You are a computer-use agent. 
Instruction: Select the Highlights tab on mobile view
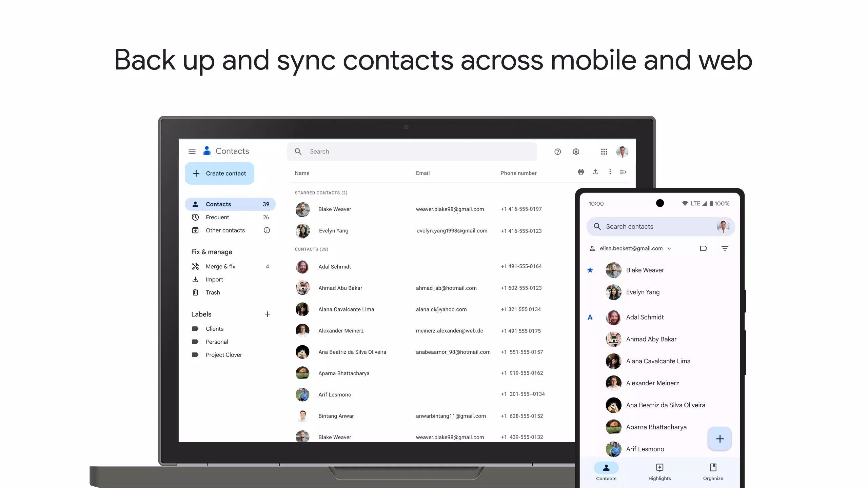659,471
